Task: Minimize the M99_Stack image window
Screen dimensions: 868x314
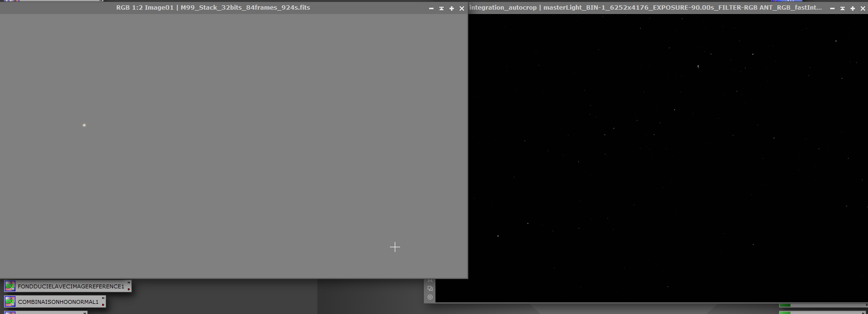Action: click(431, 8)
